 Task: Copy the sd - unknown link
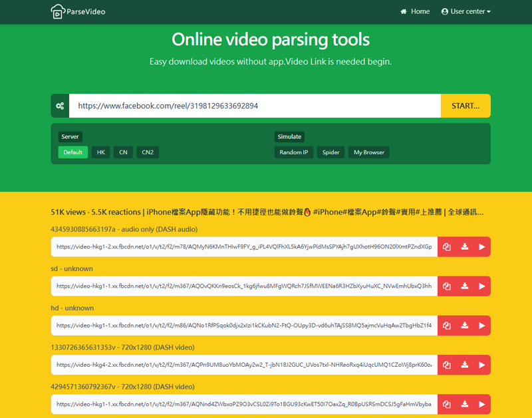pos(446,286)
